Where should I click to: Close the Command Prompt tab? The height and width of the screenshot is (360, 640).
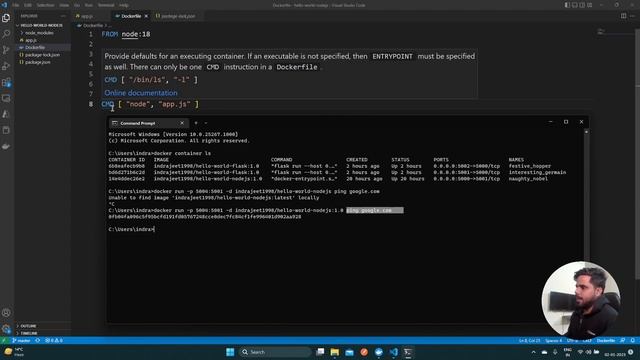182,123
